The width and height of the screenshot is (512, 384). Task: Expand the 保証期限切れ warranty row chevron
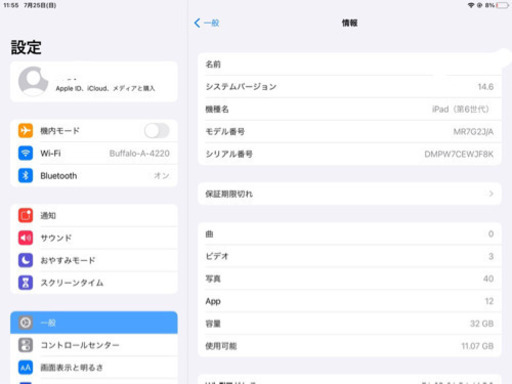pos(491,194)
